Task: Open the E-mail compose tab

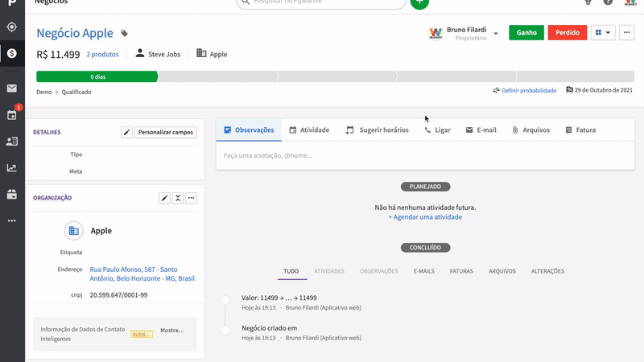Action: [481, 130]
